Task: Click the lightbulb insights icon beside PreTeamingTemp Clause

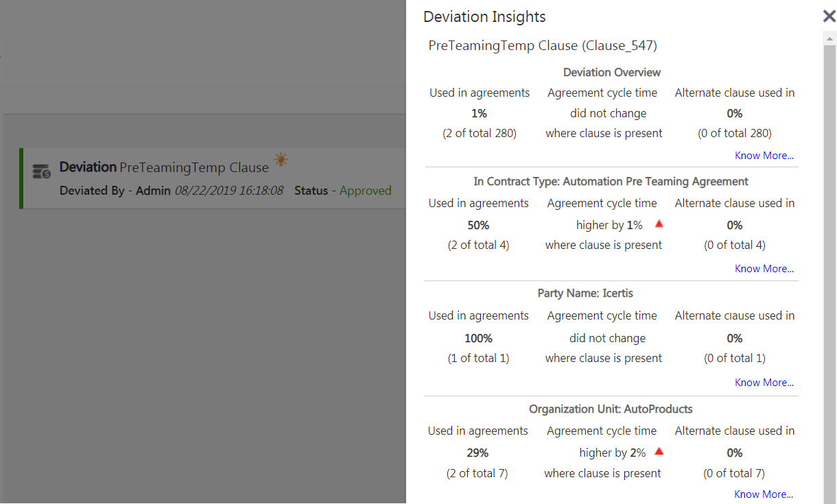Action: click(281, 160)
